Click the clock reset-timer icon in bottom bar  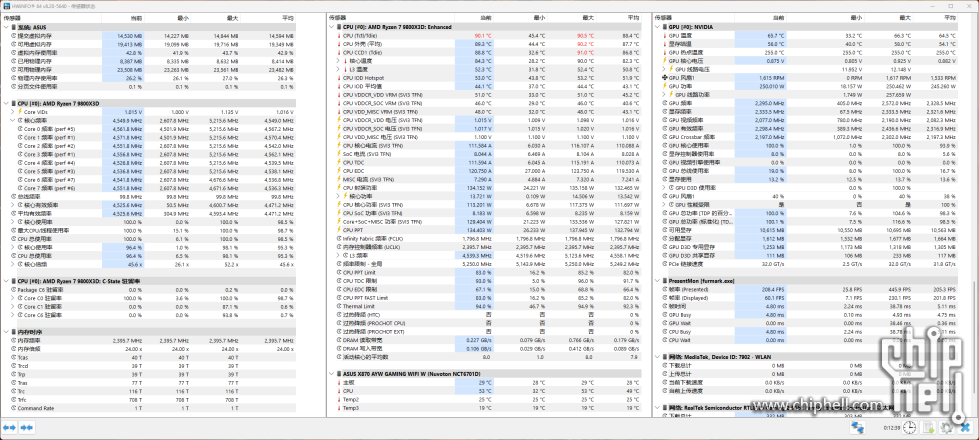(x=910, y=428)
